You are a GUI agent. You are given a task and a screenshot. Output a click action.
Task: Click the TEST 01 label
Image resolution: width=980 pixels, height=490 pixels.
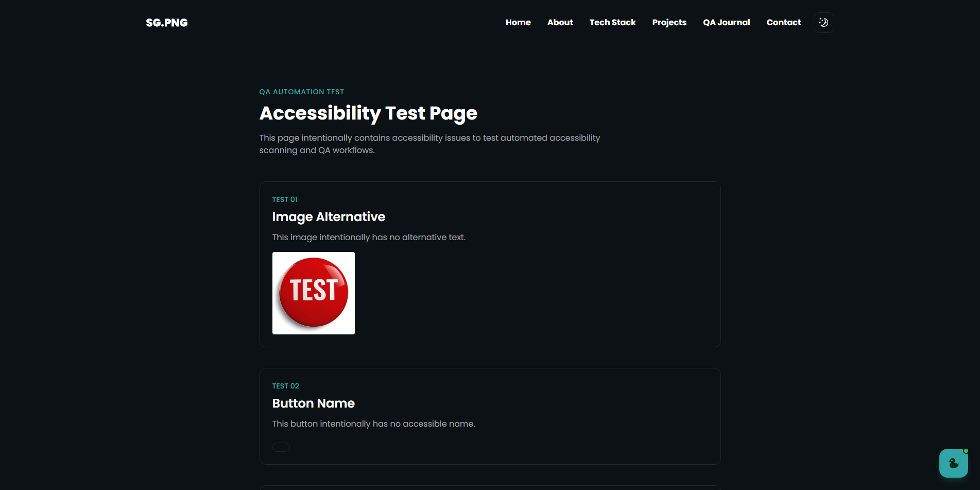[285, 199]
